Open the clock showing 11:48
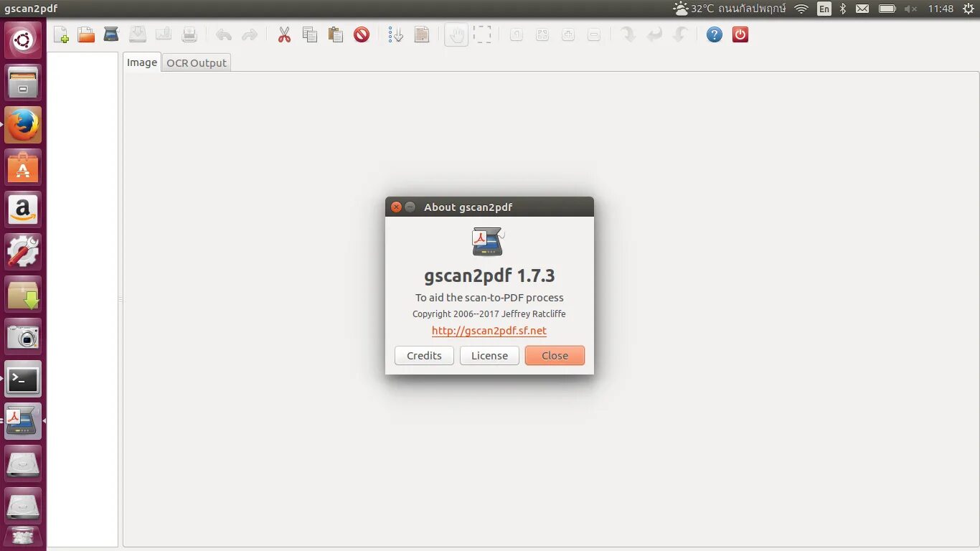This screenshot has height=551, width=980. point(941,9)
